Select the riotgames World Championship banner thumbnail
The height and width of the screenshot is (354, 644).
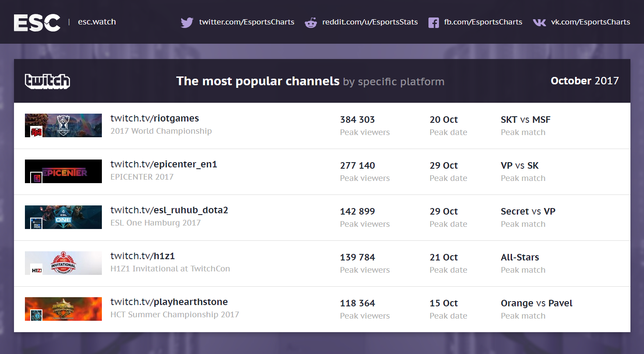pyautogui.click(x=63, y=125)
